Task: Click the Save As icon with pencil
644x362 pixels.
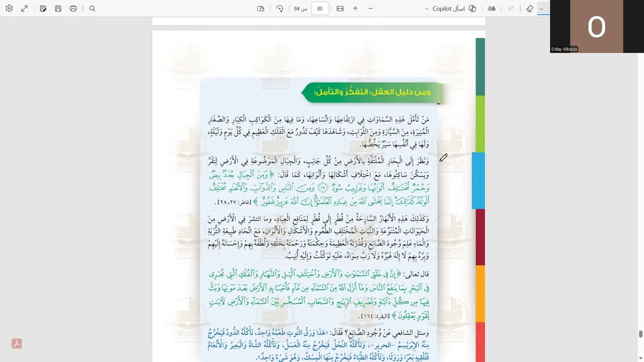Action: click(43, 9)
